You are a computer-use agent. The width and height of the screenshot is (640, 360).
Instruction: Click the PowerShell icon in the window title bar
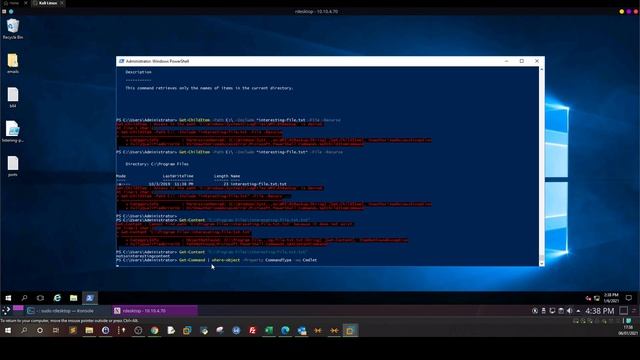(121, 61)
